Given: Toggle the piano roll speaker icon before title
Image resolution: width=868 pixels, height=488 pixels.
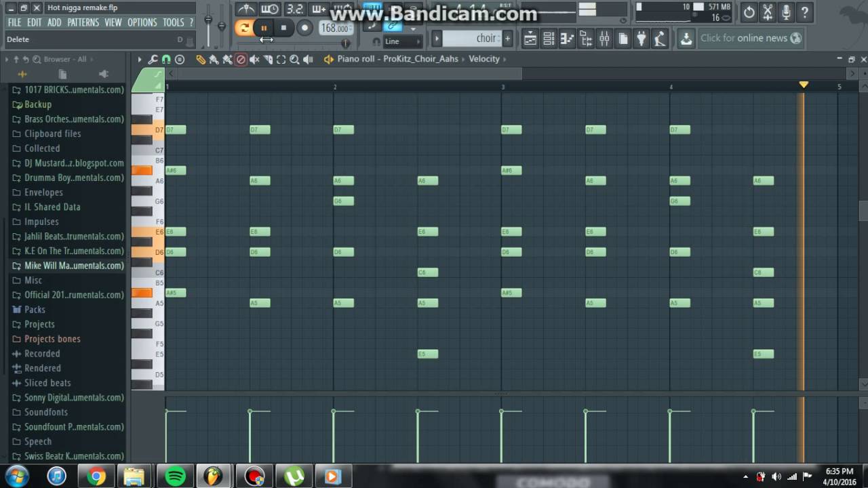Looking at the screenshot, I should 329,60.
